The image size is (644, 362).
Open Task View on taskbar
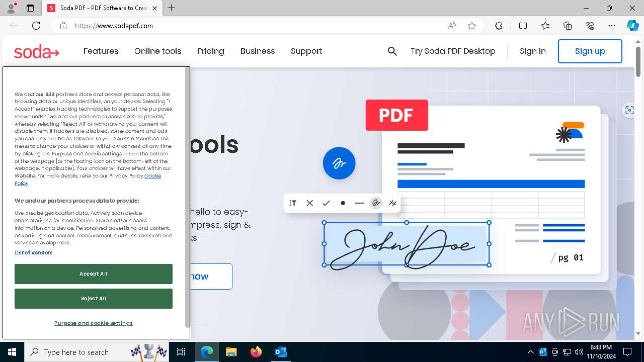[x=181, y=352]
